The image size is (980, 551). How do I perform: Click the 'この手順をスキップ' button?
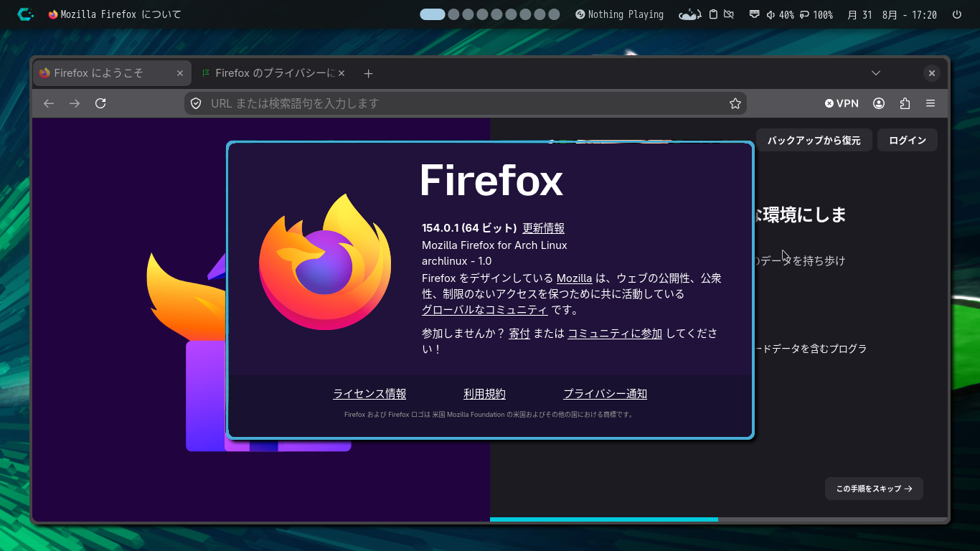coord(874,489)
